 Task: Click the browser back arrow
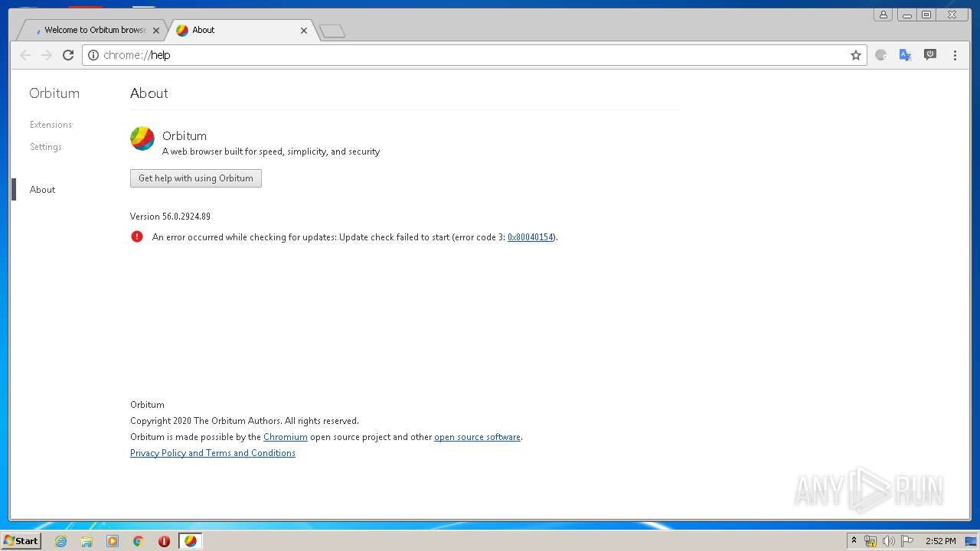coord(25,55)
